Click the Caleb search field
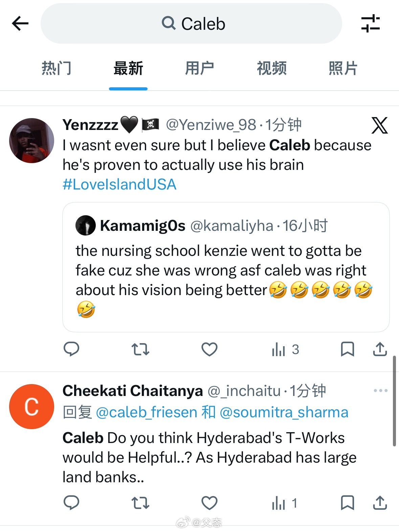Image resolution: width=399 pixels, height=532 pixels. coord(191,23)
